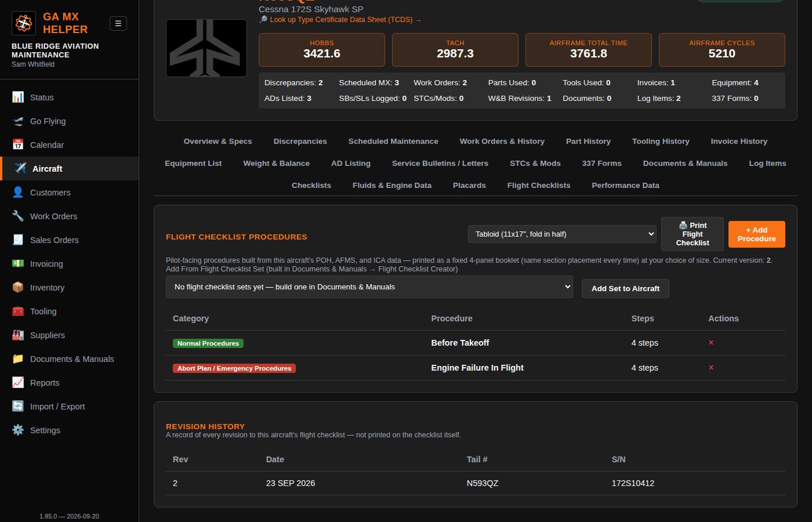812x522 pixels.
Task: Open the Discrepancies tab
Action: coord(300,142)
